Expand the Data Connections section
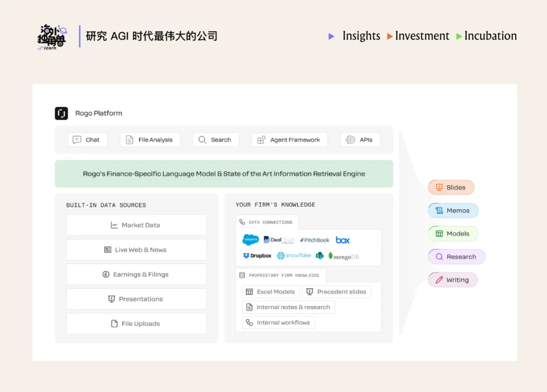The image size is (547, 392). point(267,222)
